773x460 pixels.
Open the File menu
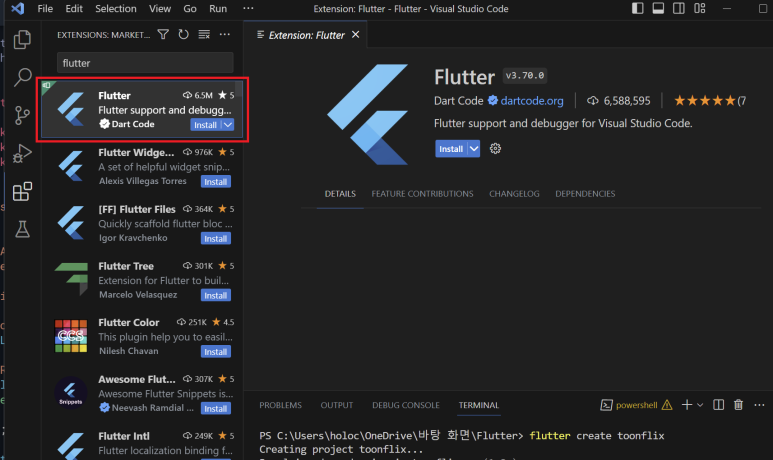point(45,8)
